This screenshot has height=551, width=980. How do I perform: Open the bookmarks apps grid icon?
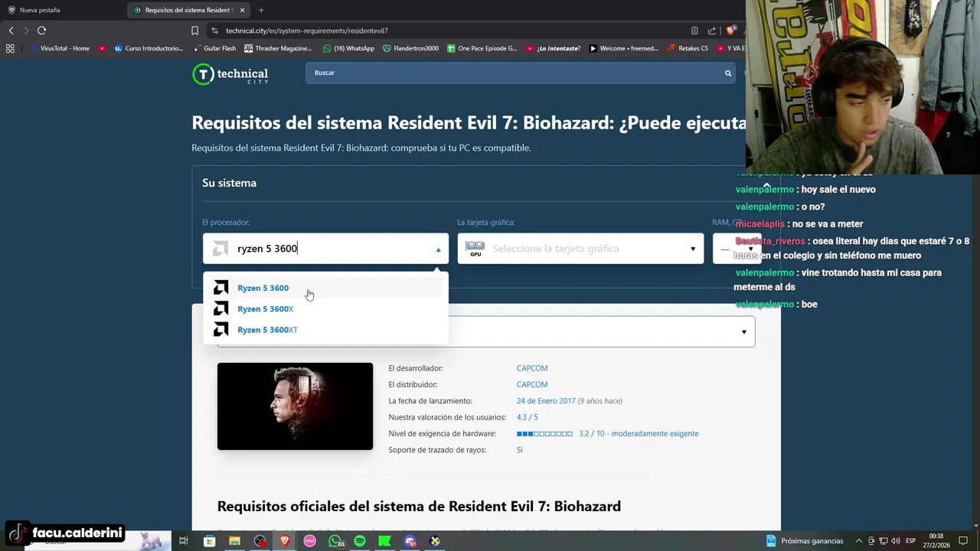pyautogui.click(x=10, y=48)
